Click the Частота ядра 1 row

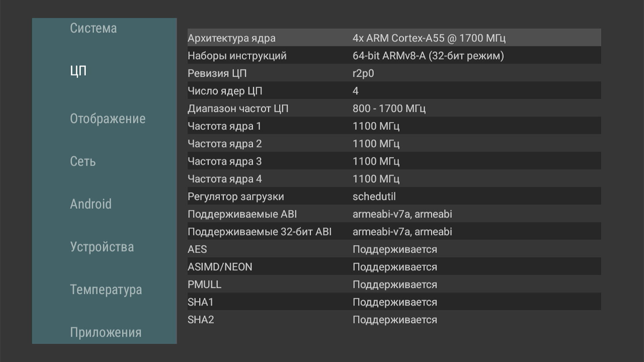394,126
